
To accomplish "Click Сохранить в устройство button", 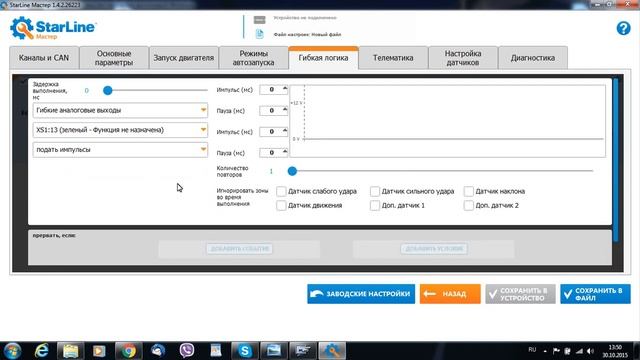I will point(520,294).
